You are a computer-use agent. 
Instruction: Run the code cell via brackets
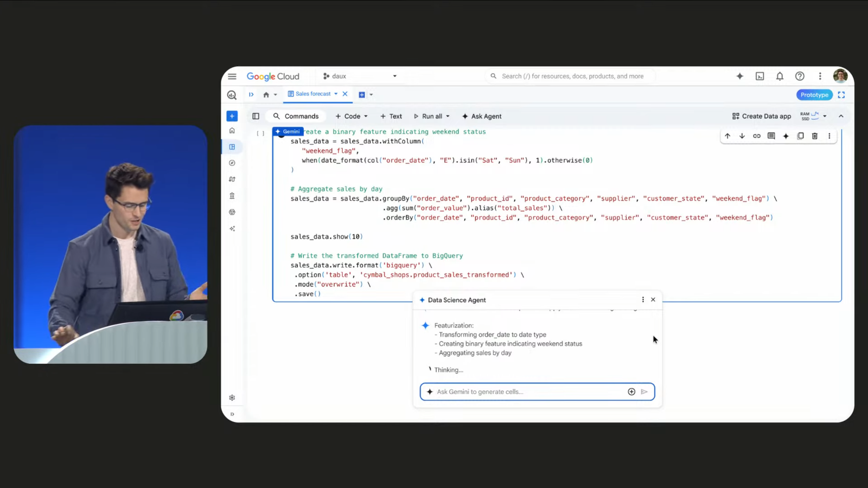tap(260, 133)
